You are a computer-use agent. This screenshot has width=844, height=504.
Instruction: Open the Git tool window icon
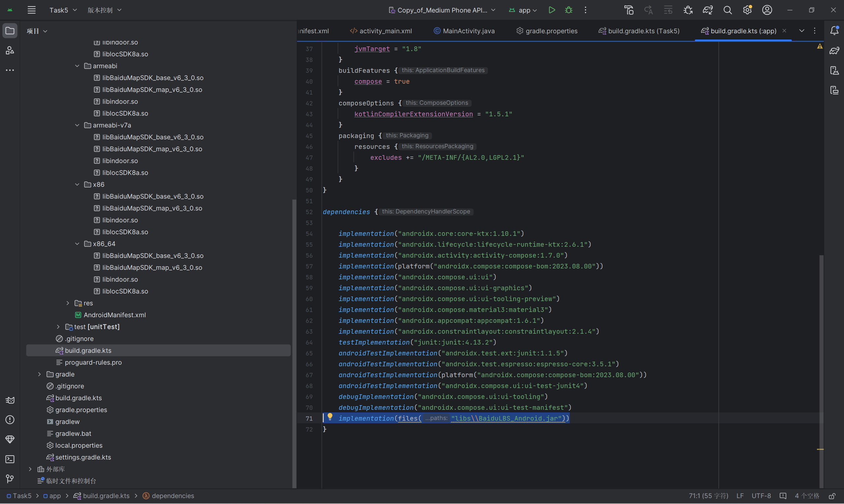(10, 479)
